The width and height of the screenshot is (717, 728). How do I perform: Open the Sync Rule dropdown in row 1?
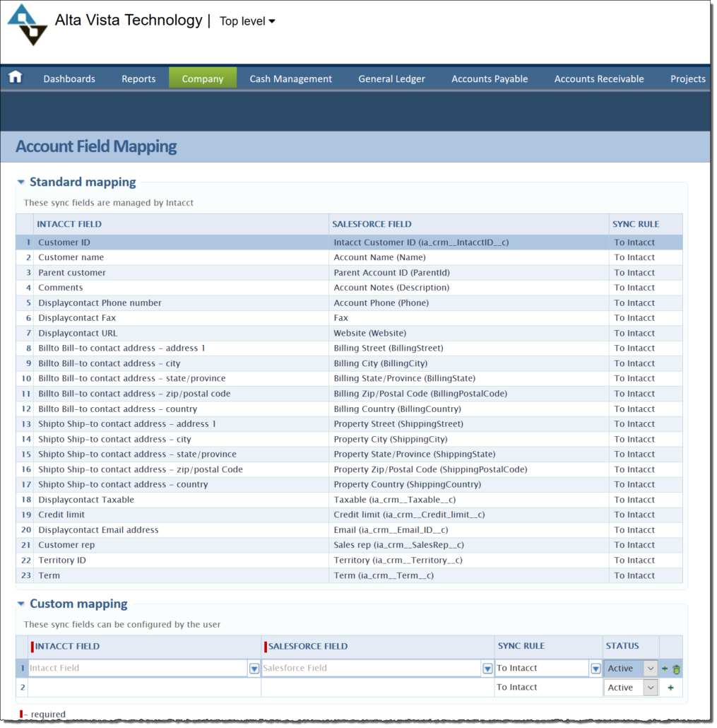point(596,669)
